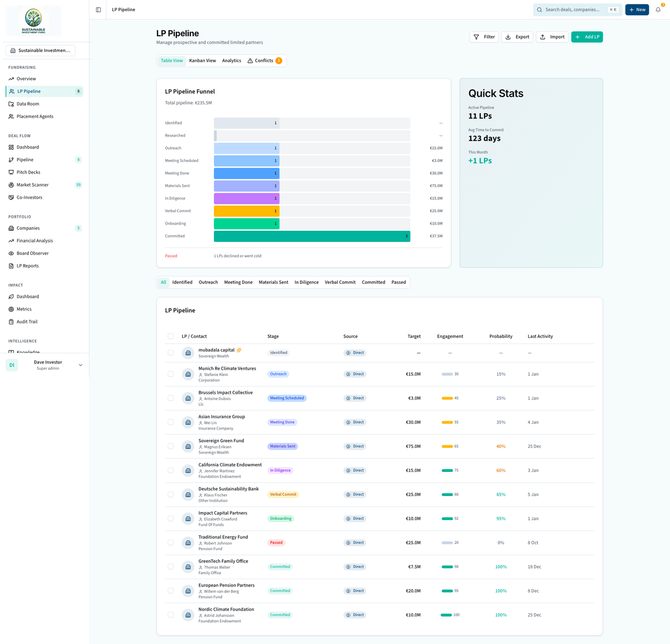Click the Add LP button
This screenshot has width=670, height=644.
587,37
